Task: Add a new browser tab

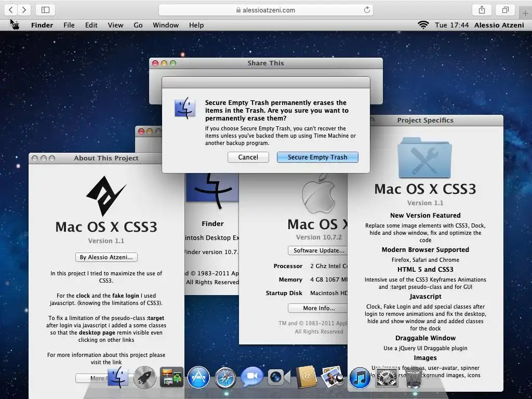Action: click(x=526, y=13)
